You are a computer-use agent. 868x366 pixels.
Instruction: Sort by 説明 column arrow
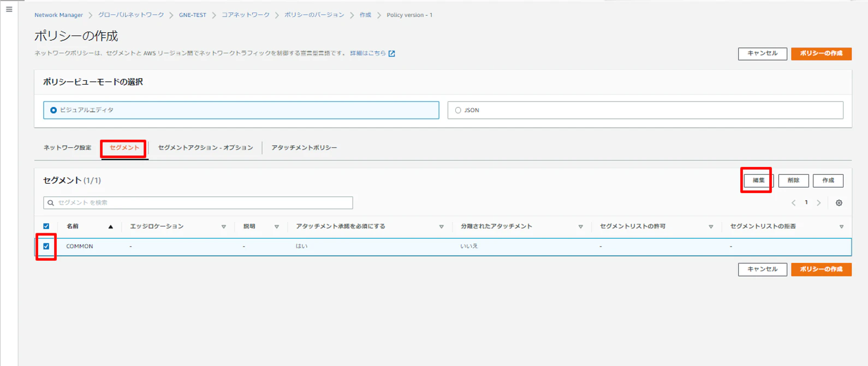(277, 227)
